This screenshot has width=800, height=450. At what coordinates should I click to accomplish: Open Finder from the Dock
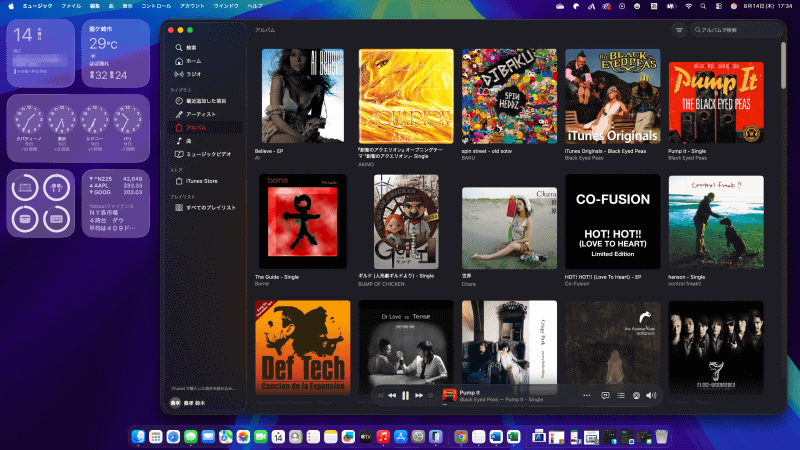138,437
